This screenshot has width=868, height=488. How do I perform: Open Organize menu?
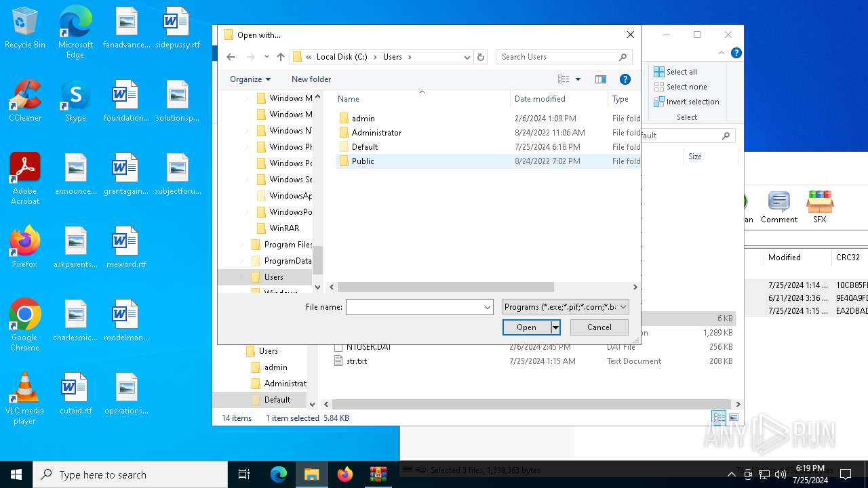tap(250, 79)
